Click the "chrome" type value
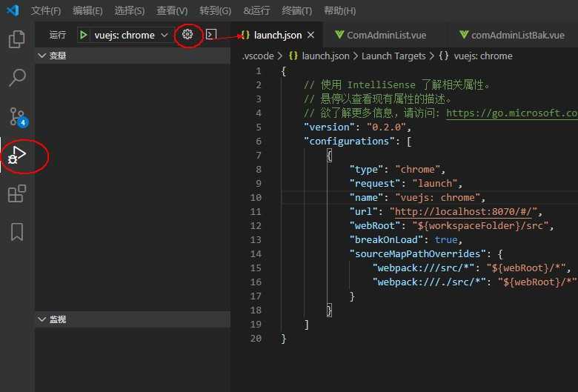This screenshot has width=578, height=392. click(418, 169)
